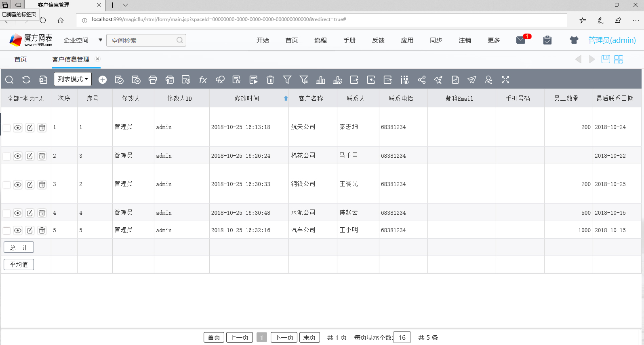Click the paper plane send icon

pos(472,80)
